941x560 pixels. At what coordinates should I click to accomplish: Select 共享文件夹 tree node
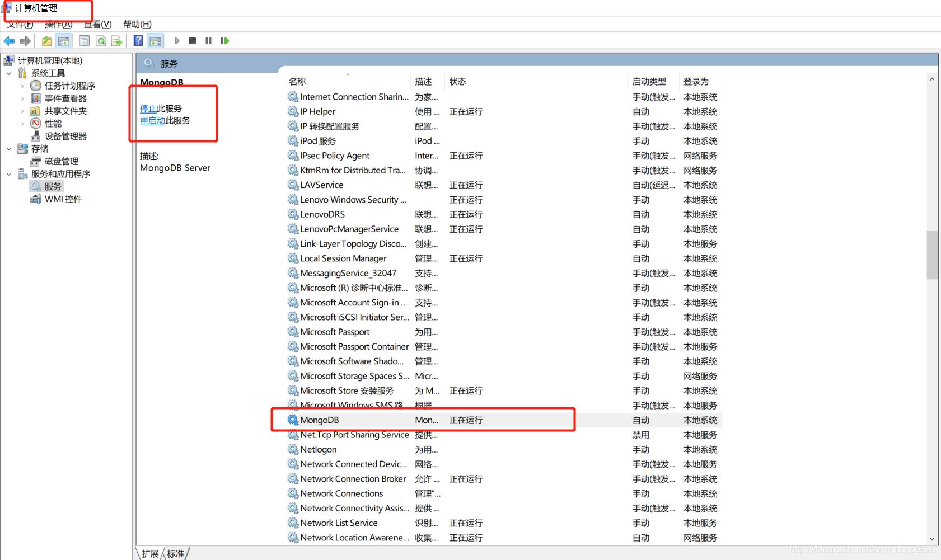pyautogui.click(x=65, y=111)
